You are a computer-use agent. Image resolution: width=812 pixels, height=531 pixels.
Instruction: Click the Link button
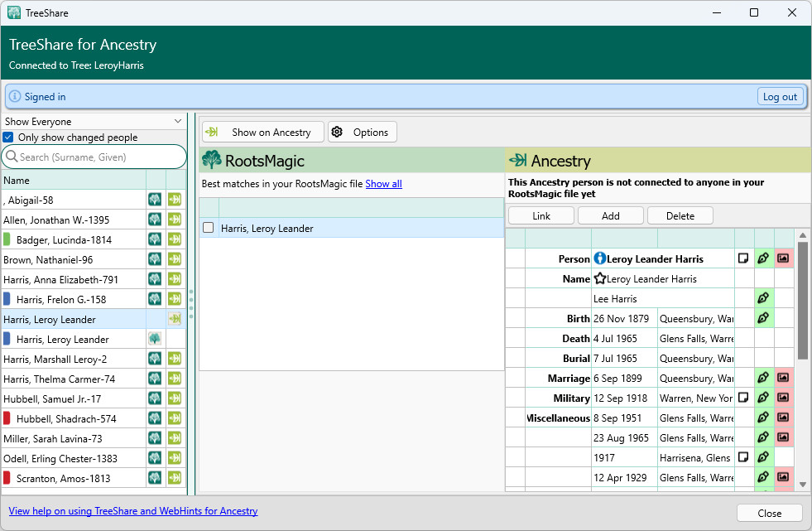pos(541,216)
